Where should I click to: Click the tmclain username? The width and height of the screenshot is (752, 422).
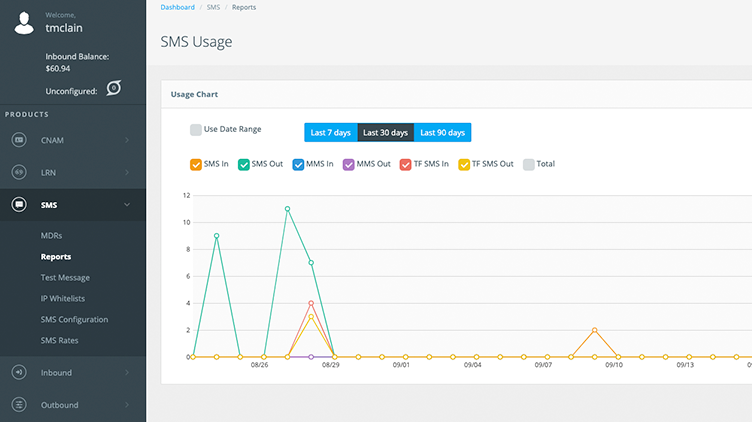click(64, 28)
